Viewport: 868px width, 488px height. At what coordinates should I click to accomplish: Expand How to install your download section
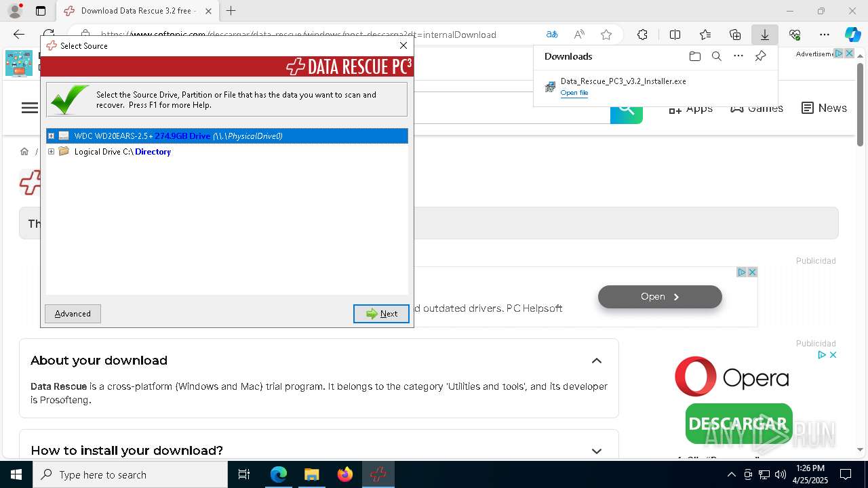point(597,451)
